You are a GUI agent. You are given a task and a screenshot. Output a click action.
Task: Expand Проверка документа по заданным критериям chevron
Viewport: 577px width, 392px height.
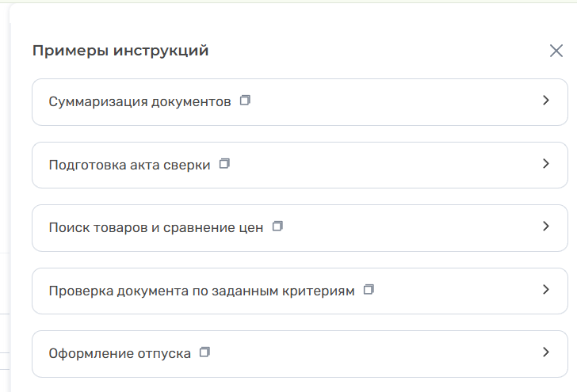tap(546, 290)
